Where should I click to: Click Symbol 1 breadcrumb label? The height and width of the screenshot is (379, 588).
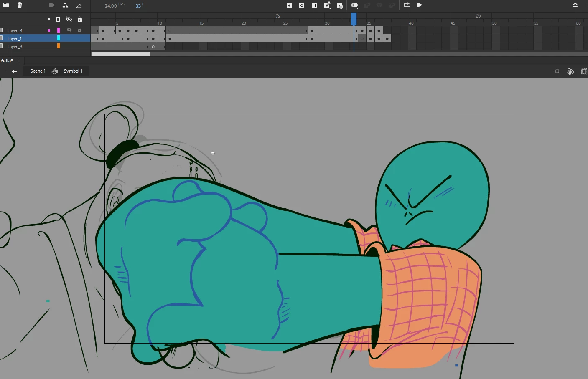[73, 71]
